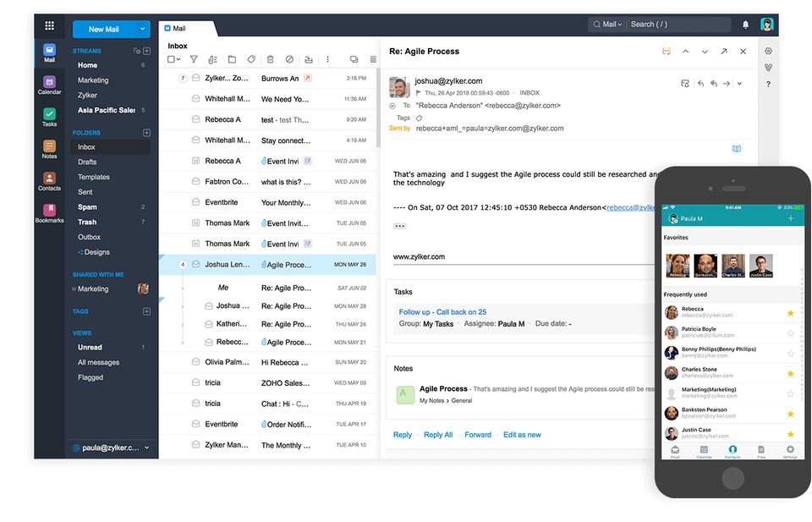Expand the quoted text ellipsis

[x=399, y=226]
